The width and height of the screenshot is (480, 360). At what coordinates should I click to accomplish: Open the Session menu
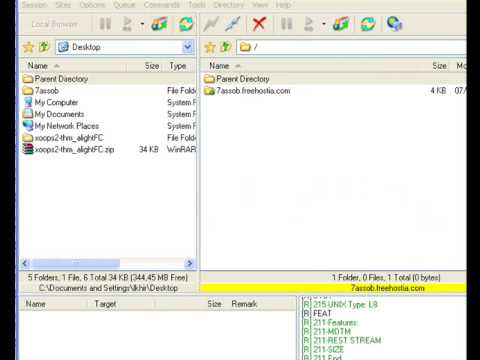point(35,5)
